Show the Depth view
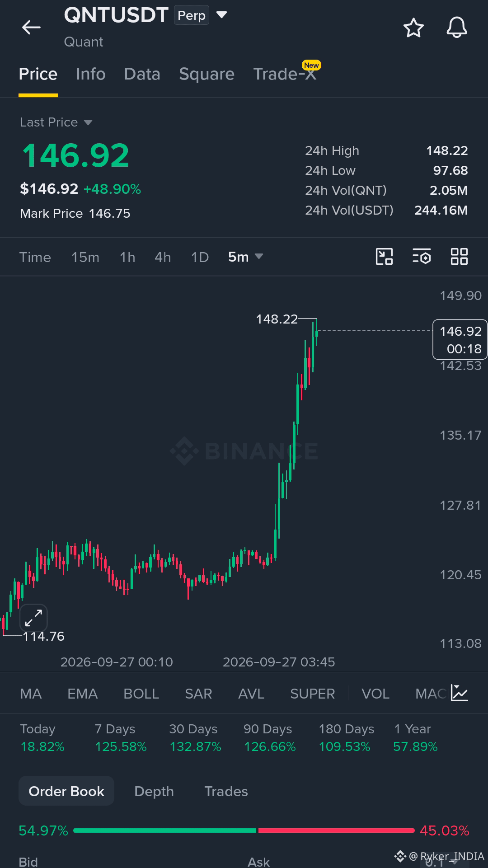Screen dimensions: 488x868 click(154, 791)
